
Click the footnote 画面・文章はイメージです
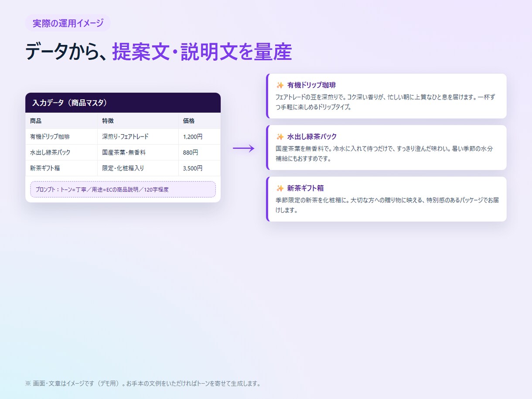coord(143,384)
